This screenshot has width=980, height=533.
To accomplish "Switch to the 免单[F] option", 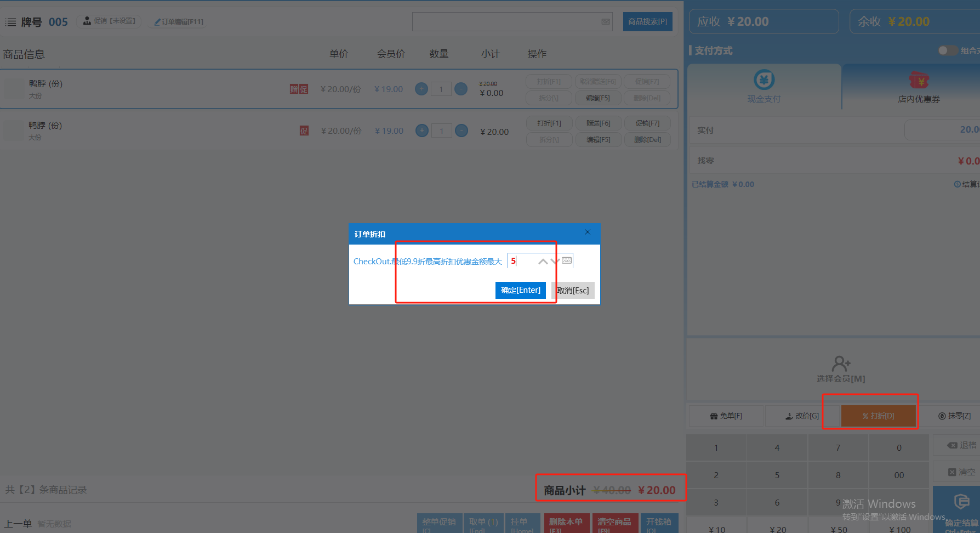I will coord(726,416).
